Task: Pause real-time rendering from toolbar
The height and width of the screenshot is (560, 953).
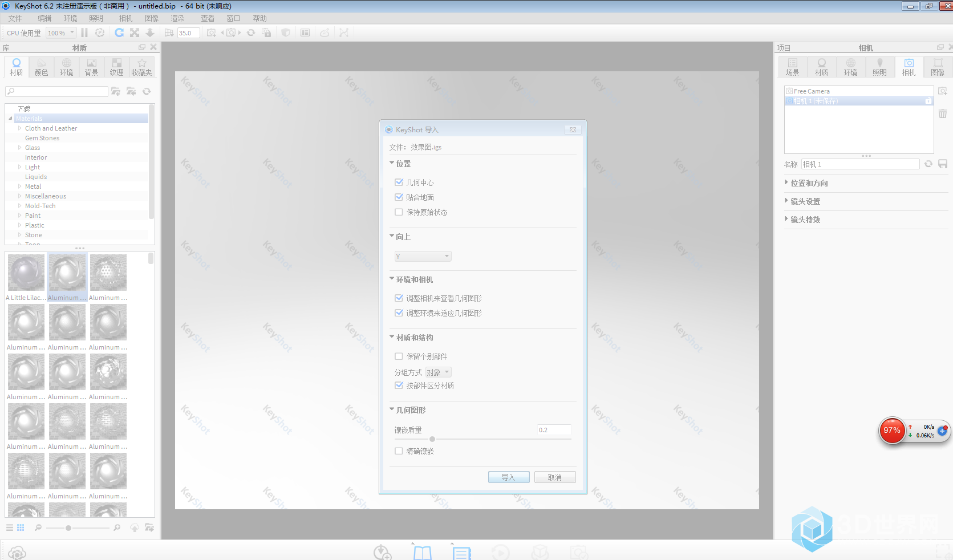Action: click(84, 33)
